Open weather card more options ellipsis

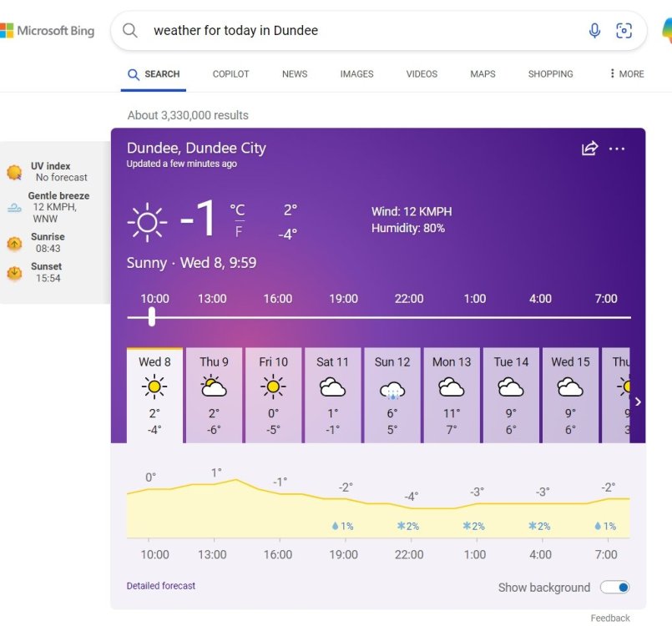click(617, 149)
